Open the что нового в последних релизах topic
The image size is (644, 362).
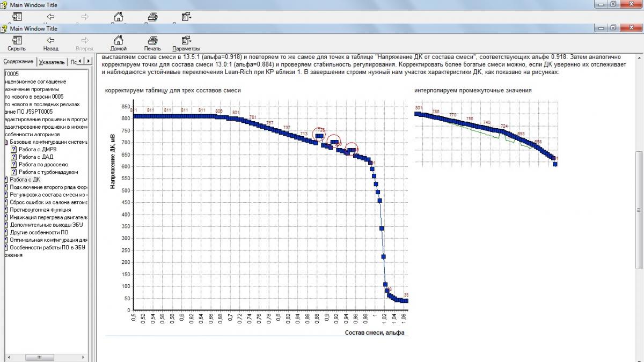[42, 104]
